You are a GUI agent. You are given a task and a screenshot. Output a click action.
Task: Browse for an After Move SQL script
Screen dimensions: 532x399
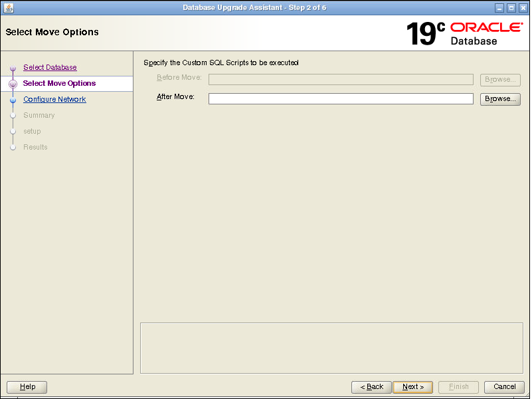500,98
